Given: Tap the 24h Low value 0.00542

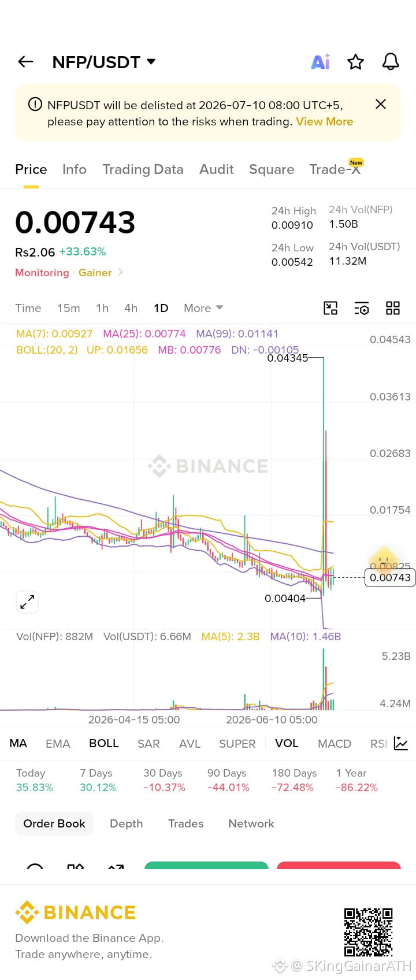Looking at the screenshot, I should click(x=292, y=262).
